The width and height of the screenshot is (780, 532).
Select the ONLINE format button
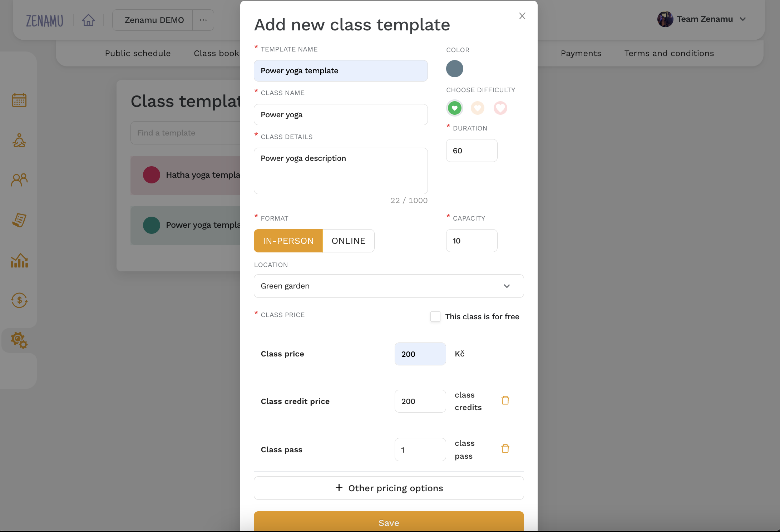[x=348, y=240]
